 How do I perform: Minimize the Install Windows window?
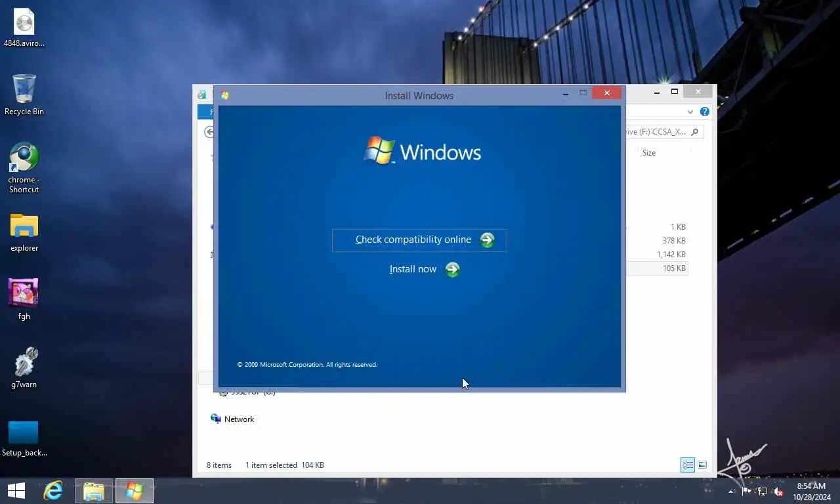point(566,94)
